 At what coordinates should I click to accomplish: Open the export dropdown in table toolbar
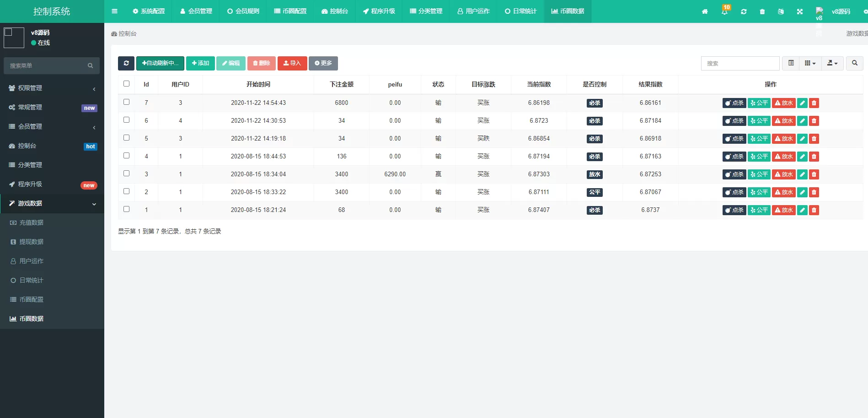click(x=832, y=63)
